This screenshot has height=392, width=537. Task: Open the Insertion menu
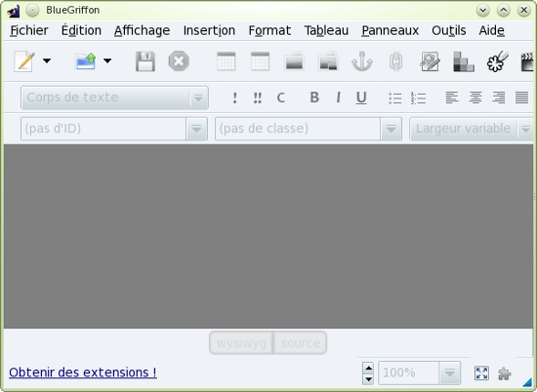coord(209,30)
